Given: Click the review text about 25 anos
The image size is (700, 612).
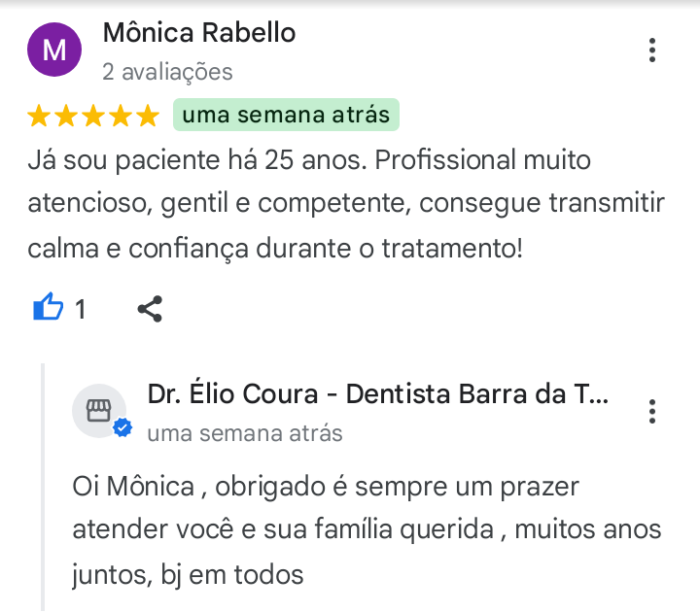Looking at the screenshot, I should tap(346, 203).
